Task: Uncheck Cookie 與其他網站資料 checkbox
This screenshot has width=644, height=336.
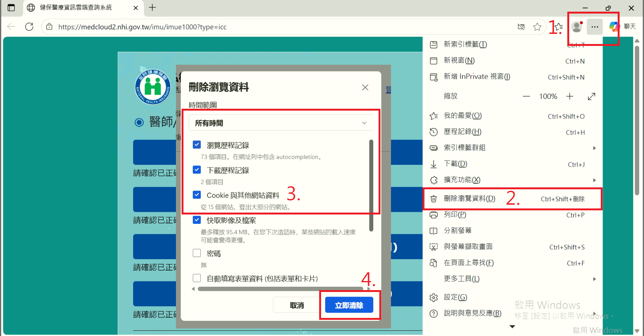Action: click(x=197, y=195)
